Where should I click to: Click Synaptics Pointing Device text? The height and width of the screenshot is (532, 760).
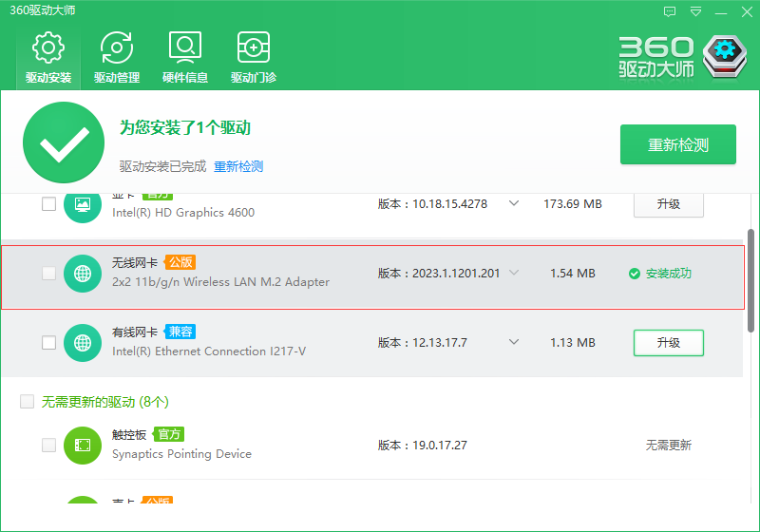(181, 454)
